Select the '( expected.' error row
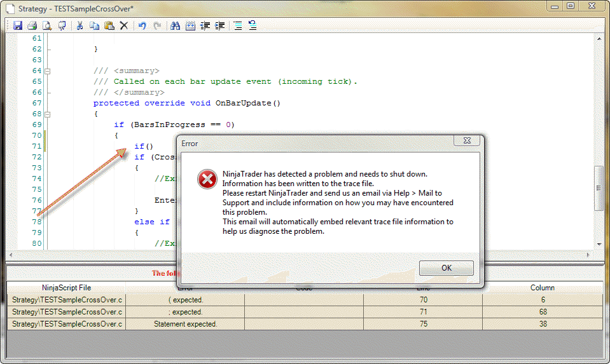Image resolution: width=610 pixels, height=364 pixels. tap(305, 300)
